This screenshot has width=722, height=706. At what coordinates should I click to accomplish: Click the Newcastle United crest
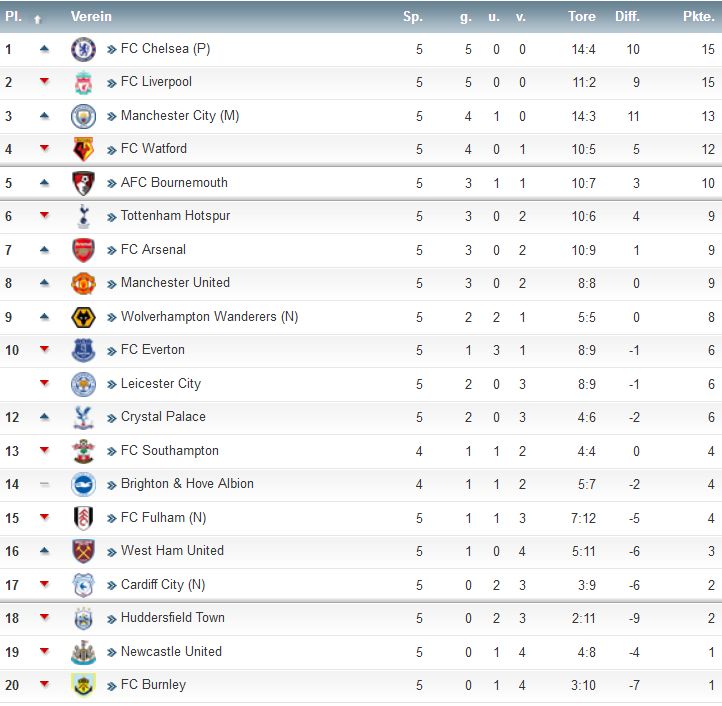83,652
